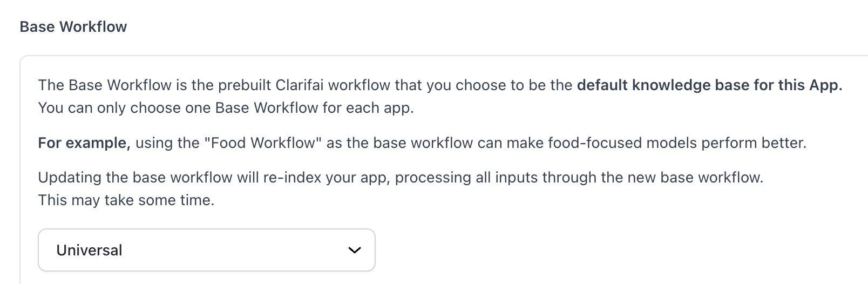The height and width of the screenshot is (284, 868).
Task: Click the words "as the base workflow"
Action: coord(399,143)
